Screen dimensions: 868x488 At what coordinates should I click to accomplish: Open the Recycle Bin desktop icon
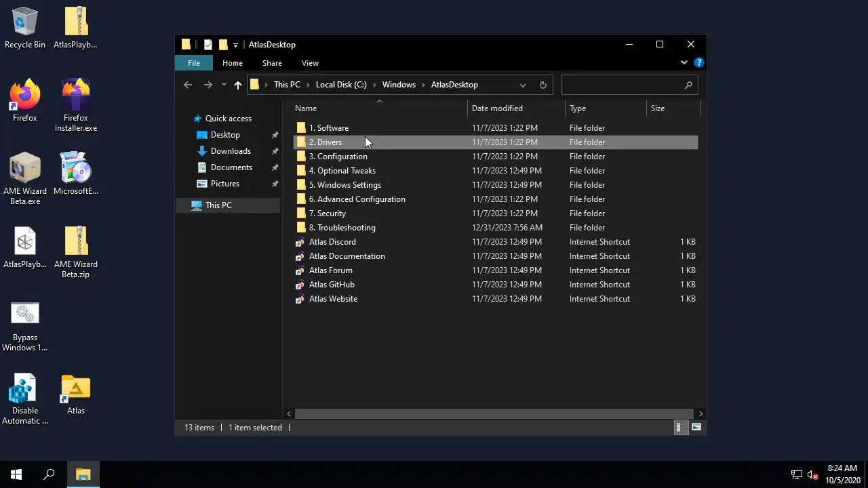25,28
